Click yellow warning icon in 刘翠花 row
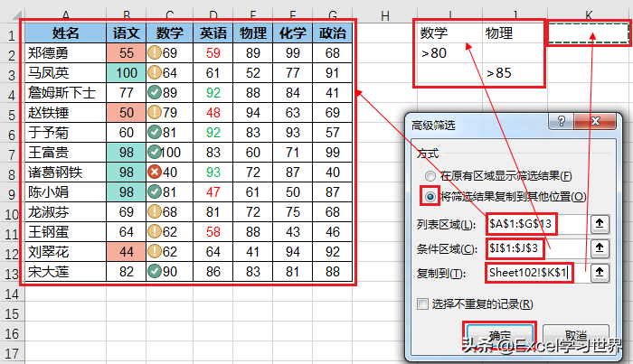The height and width of the screenshot is (364, 633). (155, 251)
